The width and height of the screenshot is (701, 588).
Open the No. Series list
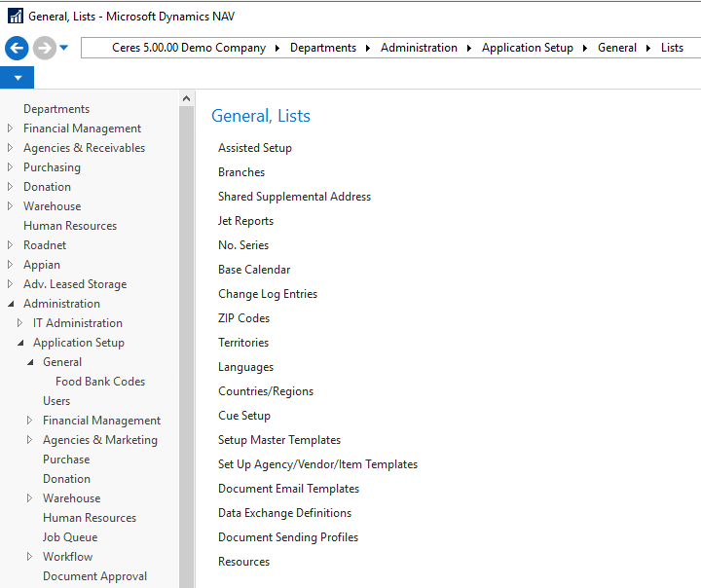243,245
